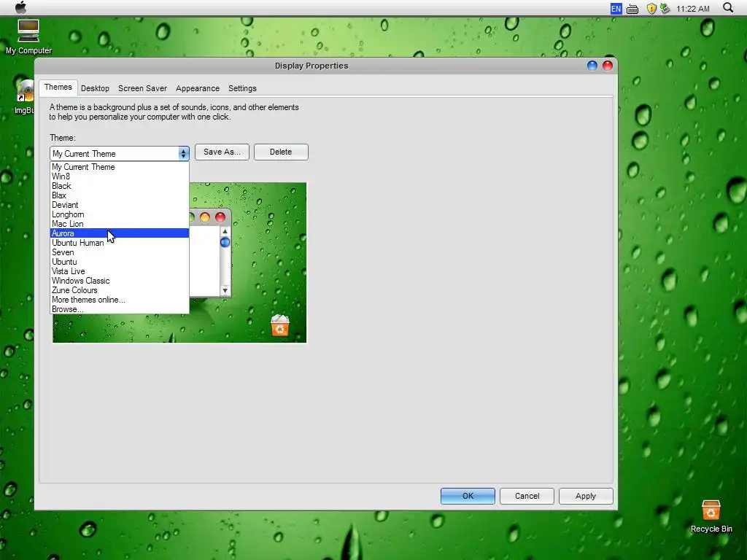Screen dimensions: 747x560
Task: Open the Settings tab
Action: pyautogui.click(x=242, y=88)
